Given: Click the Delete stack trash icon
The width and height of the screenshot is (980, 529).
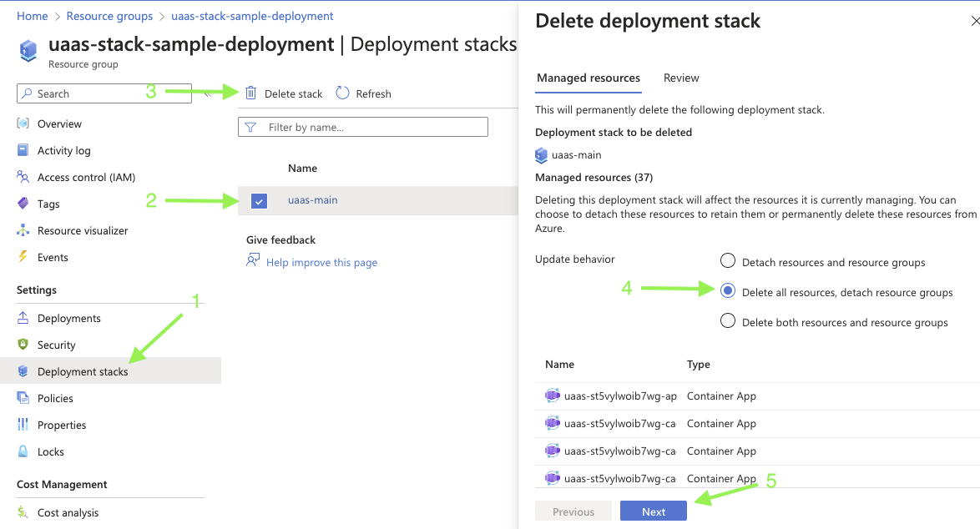Looking at the screenshot, I should [250, 93].
